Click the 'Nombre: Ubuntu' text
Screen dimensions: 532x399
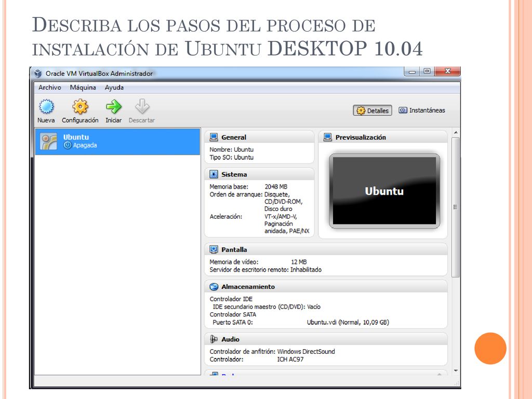pos(231,150)
